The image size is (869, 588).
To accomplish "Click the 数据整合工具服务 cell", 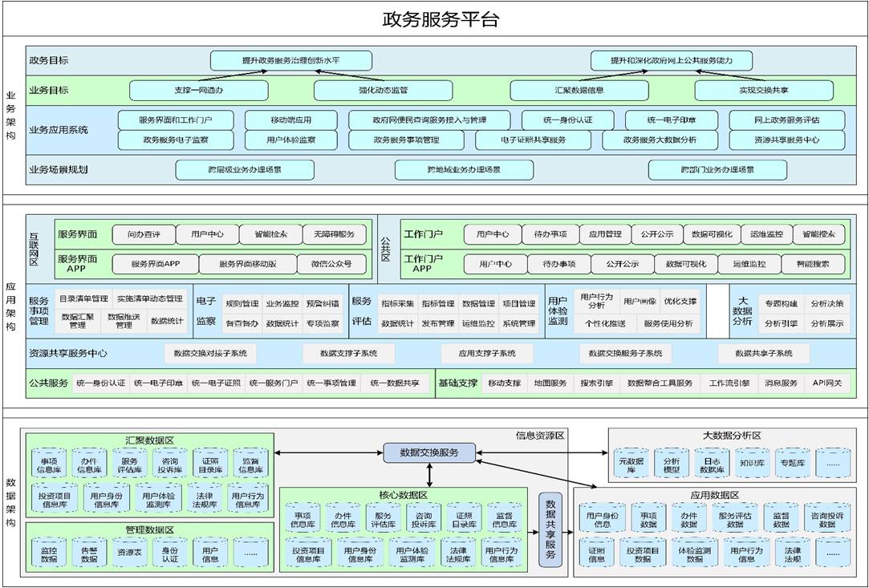I will [x=660, y=383].
